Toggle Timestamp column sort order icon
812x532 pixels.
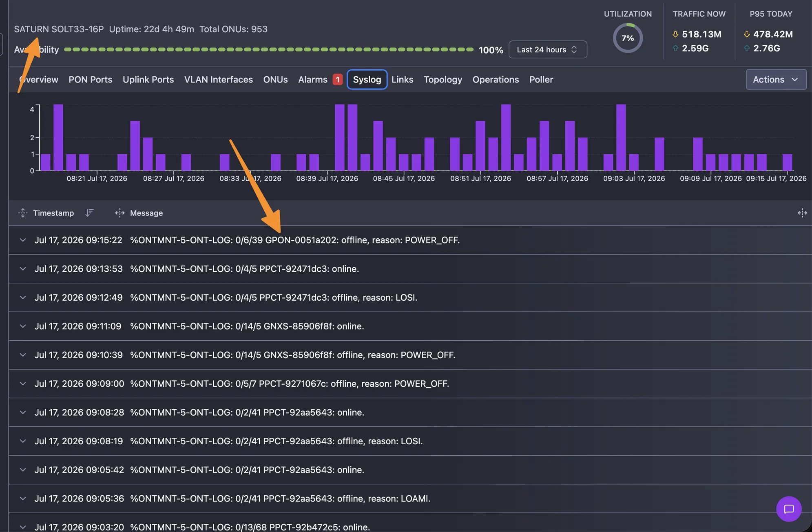point(89,213)
